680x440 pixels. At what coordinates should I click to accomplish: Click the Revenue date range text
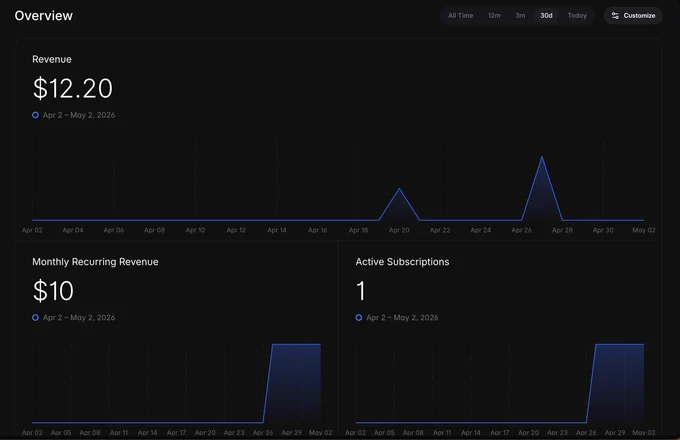(79, 115)
